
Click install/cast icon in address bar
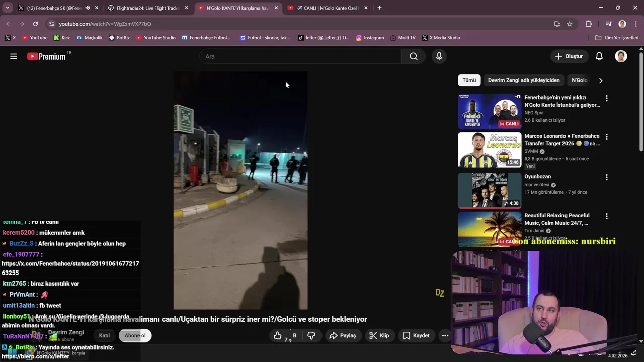(557, 24)
